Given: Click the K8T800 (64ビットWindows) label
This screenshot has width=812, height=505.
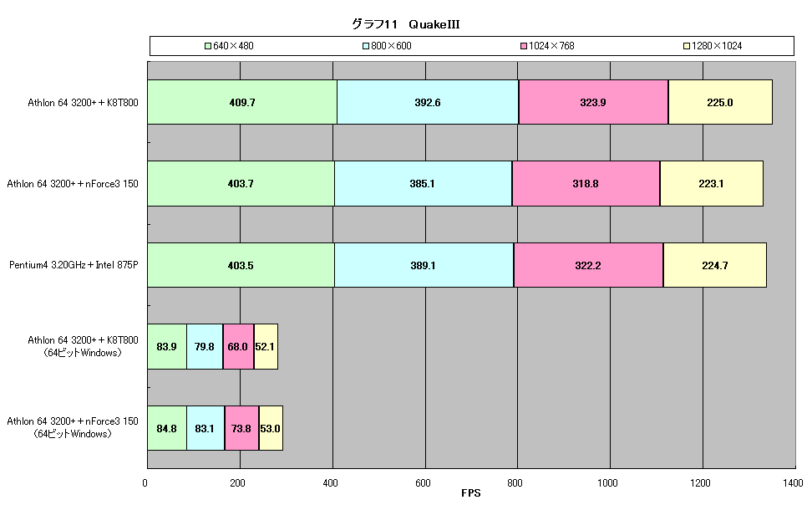Looking at the screenshot, I should [x=83, y=346].
